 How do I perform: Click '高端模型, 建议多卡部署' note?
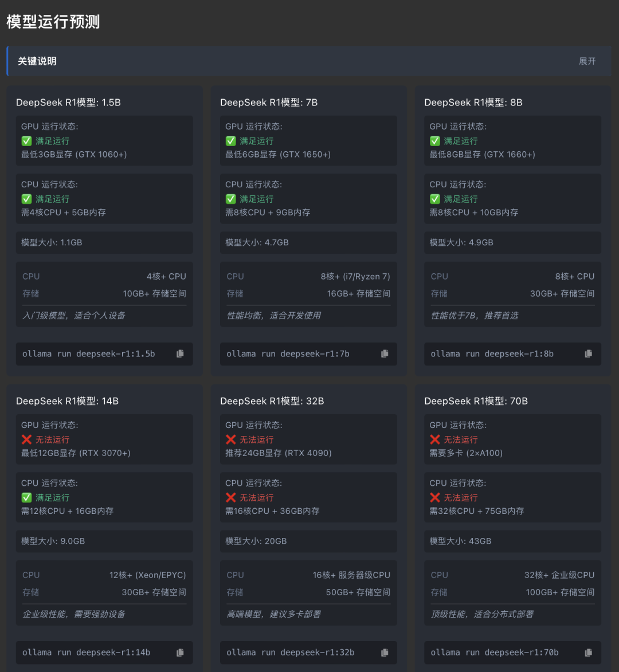coord(273,615)
